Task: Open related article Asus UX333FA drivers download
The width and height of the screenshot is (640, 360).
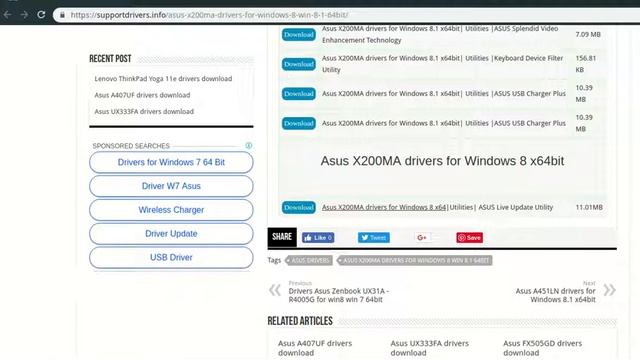Action: [x=429, y=348]
